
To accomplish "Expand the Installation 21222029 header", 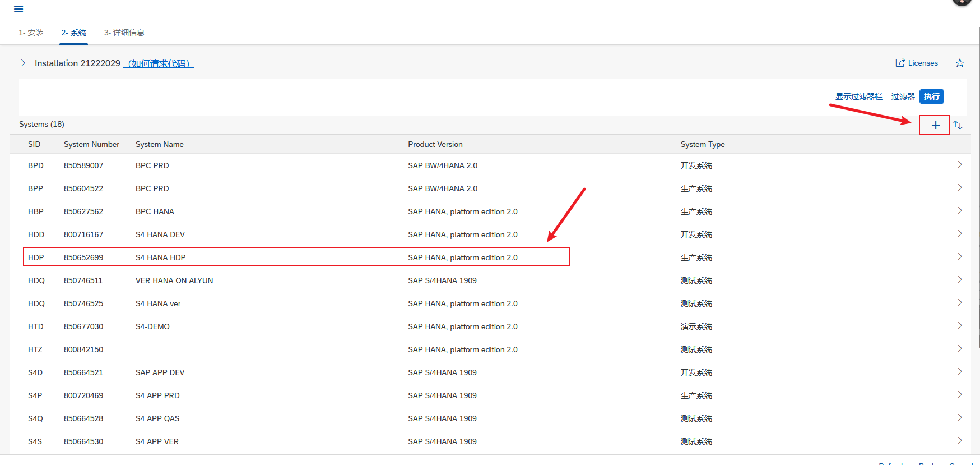I will 23,63.
